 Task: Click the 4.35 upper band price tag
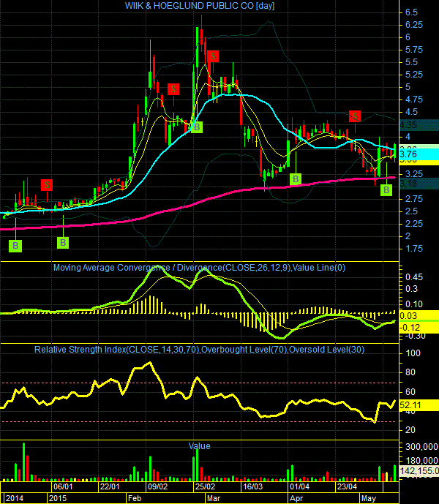(419, 125)
